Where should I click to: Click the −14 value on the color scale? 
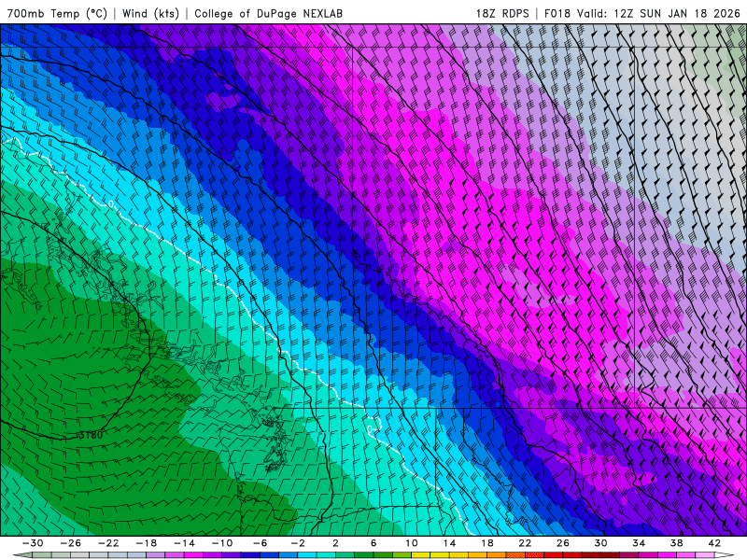click(x=184, y=543)
